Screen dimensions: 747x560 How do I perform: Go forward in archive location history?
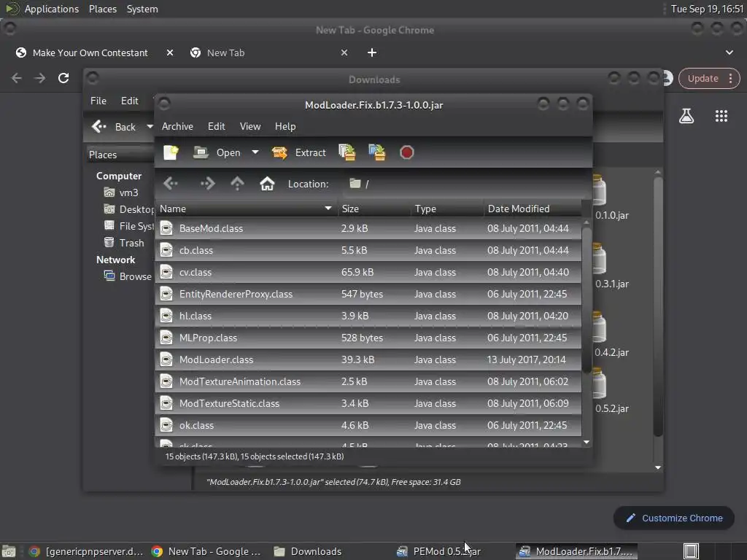point(207,183)
